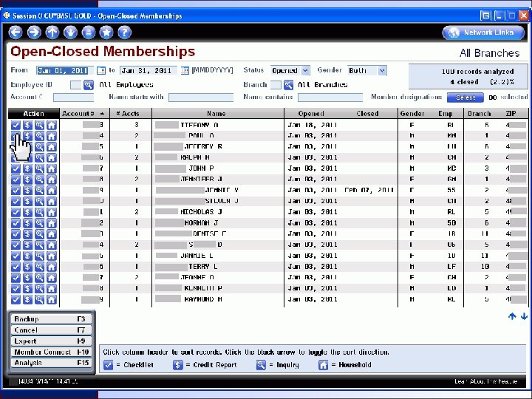Go back with the left arrow toolbar icon

(16, 33)
